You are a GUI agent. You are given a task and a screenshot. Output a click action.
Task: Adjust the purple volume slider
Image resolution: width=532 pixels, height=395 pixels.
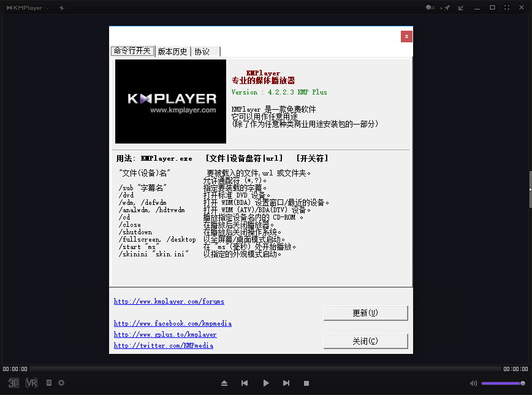point(501,383)
